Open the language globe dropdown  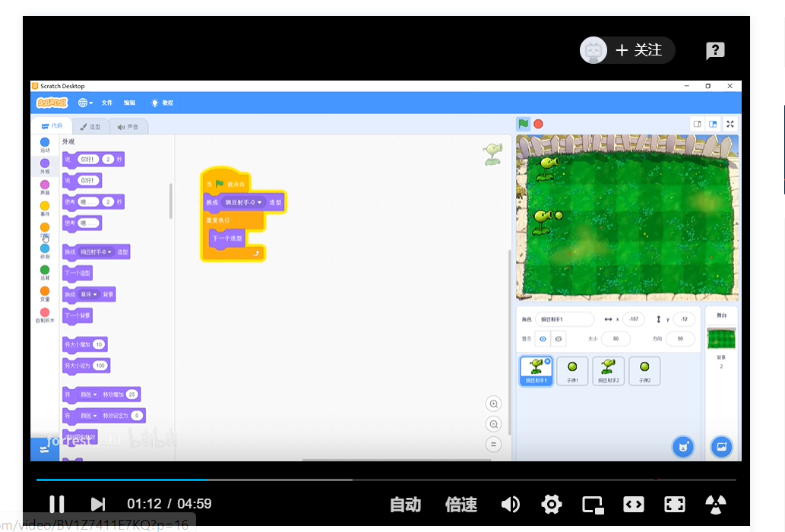pos(86,103)
